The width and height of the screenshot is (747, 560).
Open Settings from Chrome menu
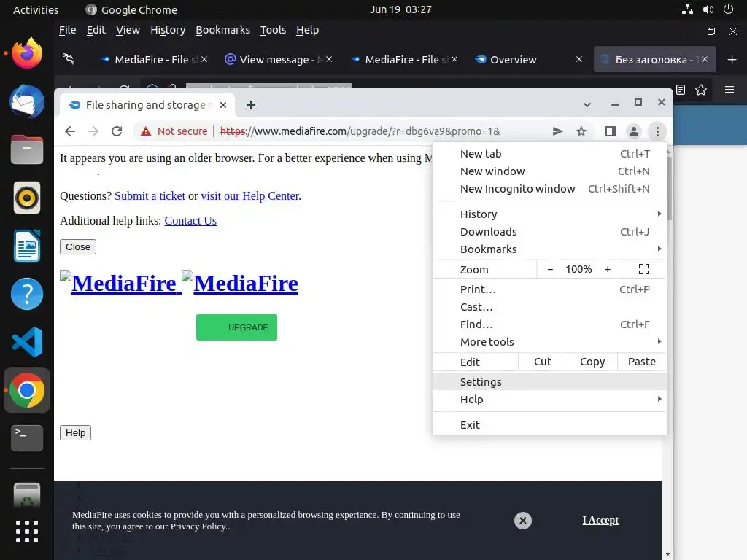click(x=549, y=382)
